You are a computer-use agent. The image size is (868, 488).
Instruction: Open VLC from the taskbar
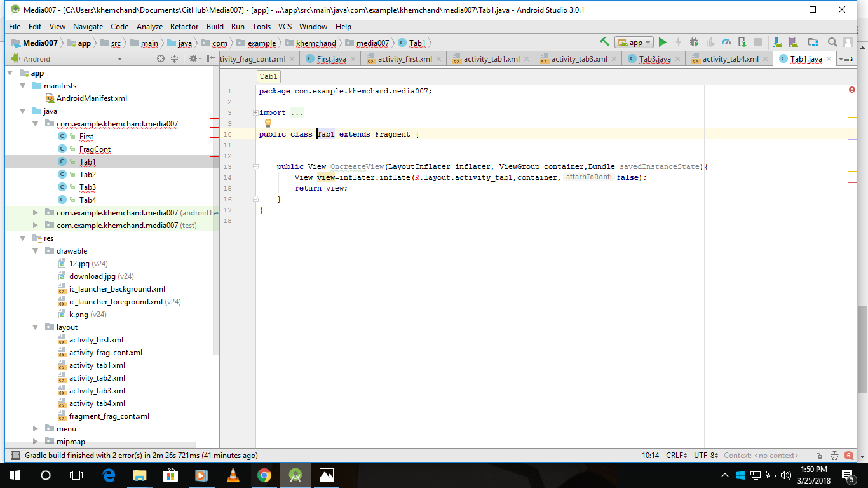click(x=233, y=475)
